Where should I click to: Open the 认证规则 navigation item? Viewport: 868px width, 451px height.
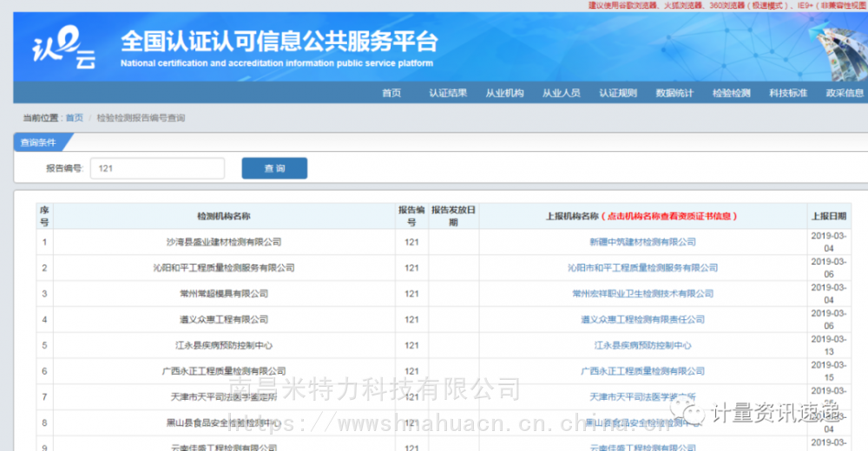(x=618, y=93)
